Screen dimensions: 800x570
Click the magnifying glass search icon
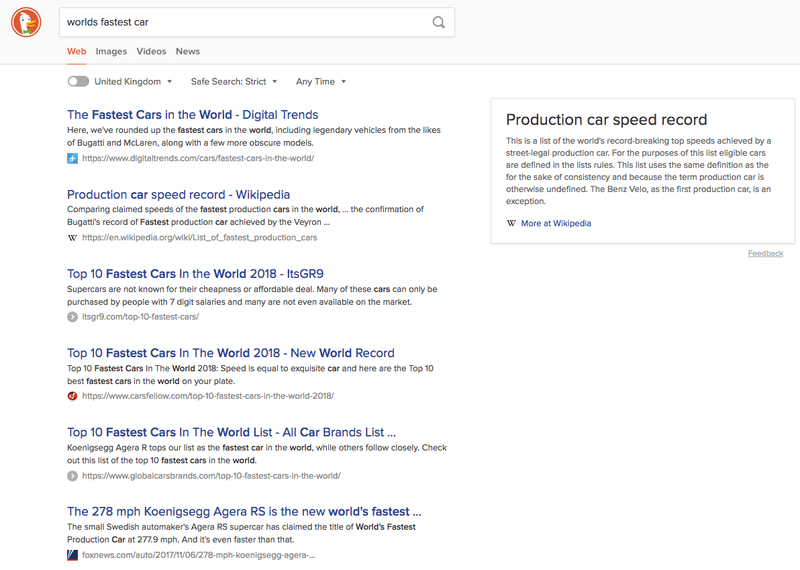(x=438, y=22)
